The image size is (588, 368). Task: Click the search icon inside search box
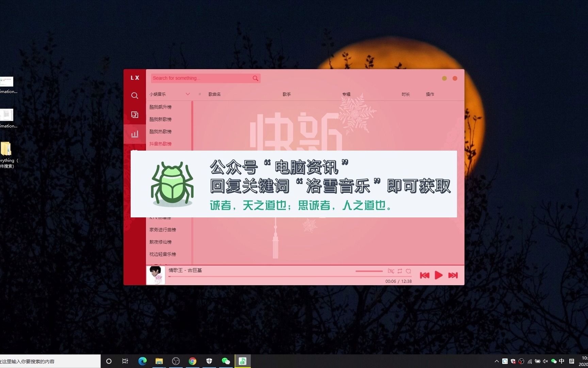pyautogui.click(x=255, y=78)
